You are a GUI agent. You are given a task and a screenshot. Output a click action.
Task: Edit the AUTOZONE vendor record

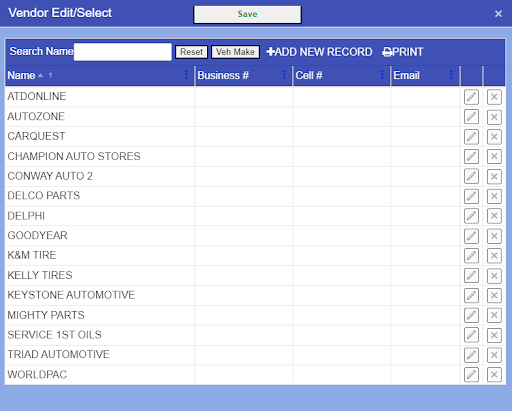[x=471, y=117]
